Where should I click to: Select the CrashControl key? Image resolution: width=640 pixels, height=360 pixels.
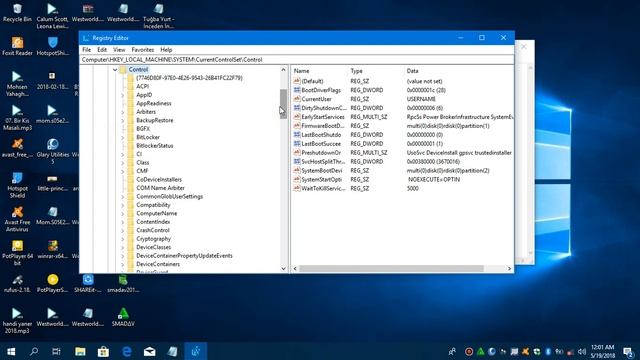(x=153, y=230)
